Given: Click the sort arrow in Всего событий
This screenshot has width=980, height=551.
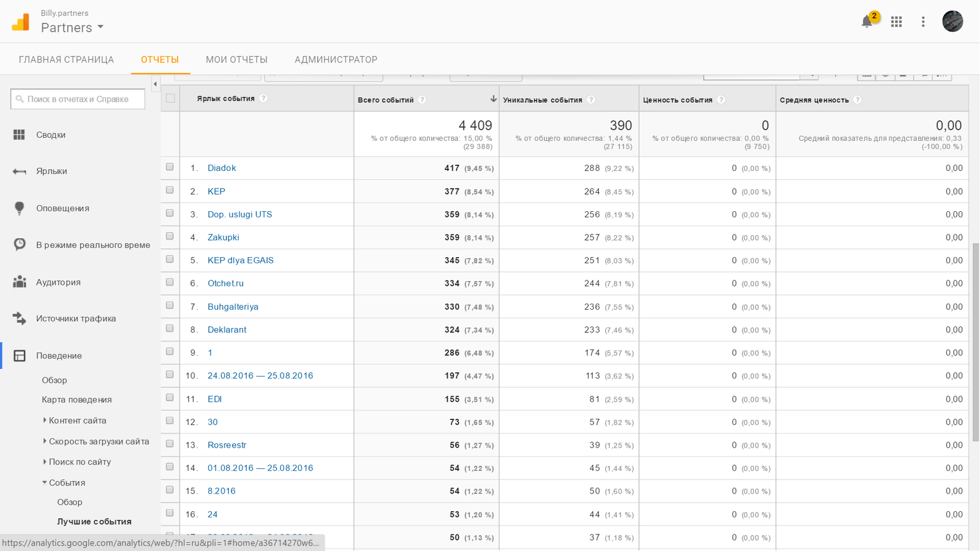Looking at the screenshot, I should [x=493, y=99].
